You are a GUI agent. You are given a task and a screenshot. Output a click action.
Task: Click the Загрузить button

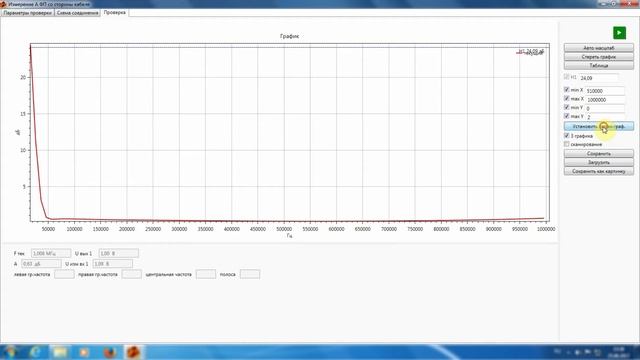599,162
